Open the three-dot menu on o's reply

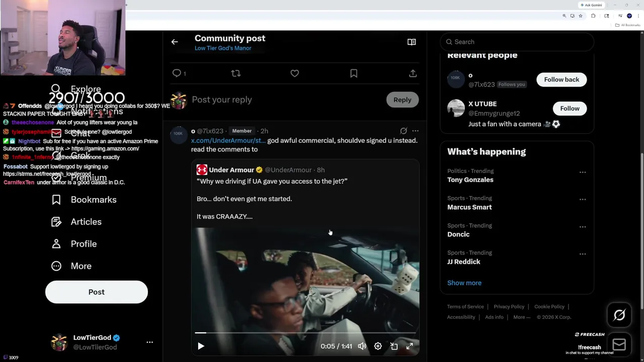tap(415, 131)
